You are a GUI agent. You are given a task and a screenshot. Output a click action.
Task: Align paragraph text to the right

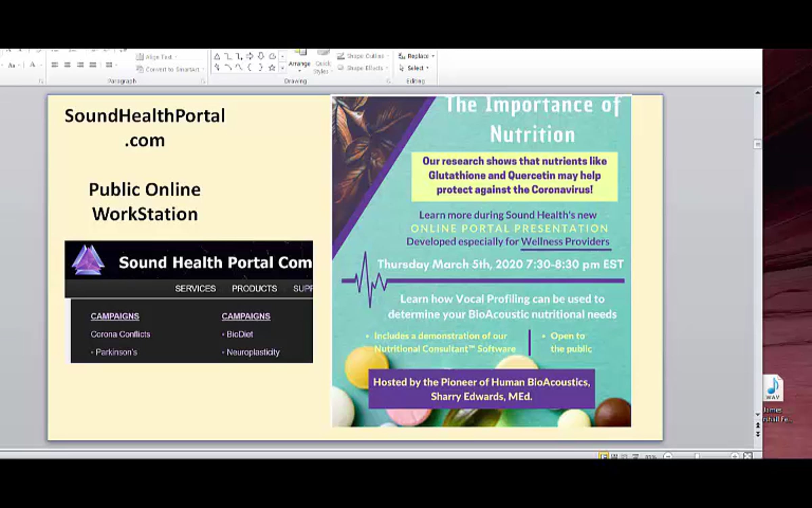click(80, 65)
